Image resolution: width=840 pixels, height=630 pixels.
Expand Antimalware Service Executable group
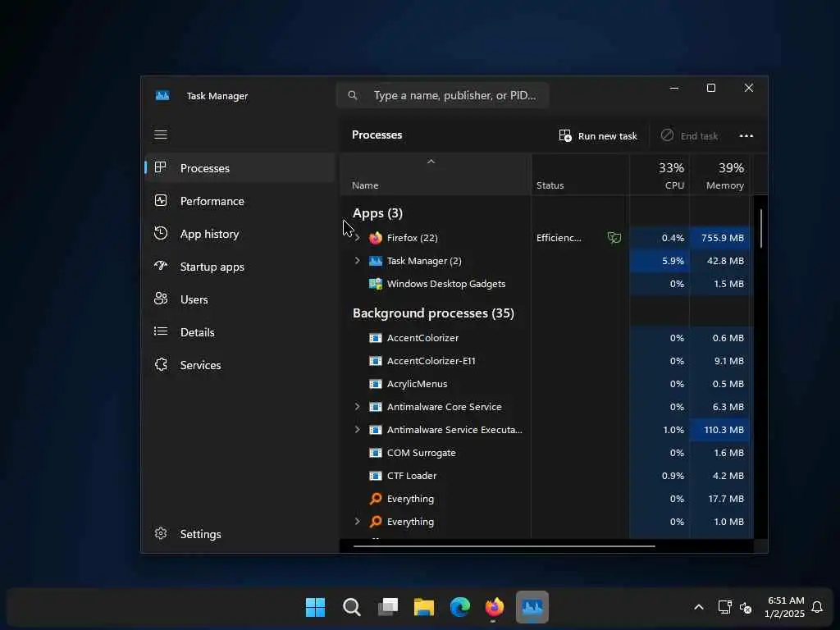[x=358, y=430]
